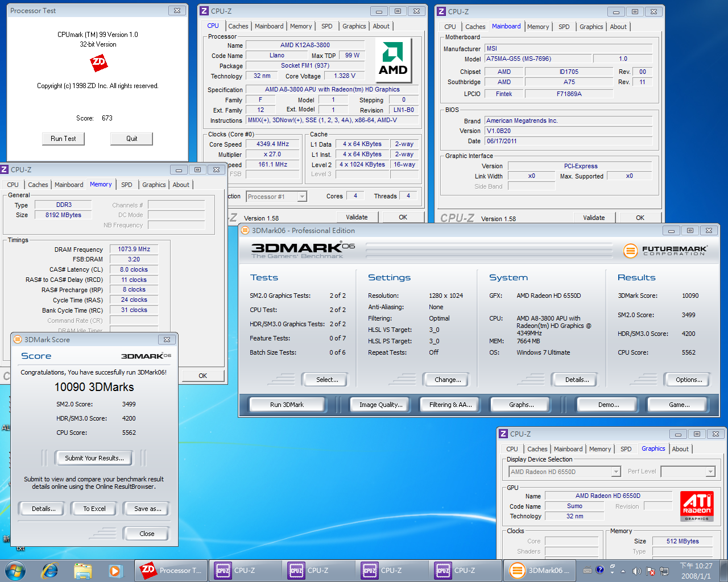Open Filtering & AA... settings
This screenshot has height=582, width=728.
(450, 405)
